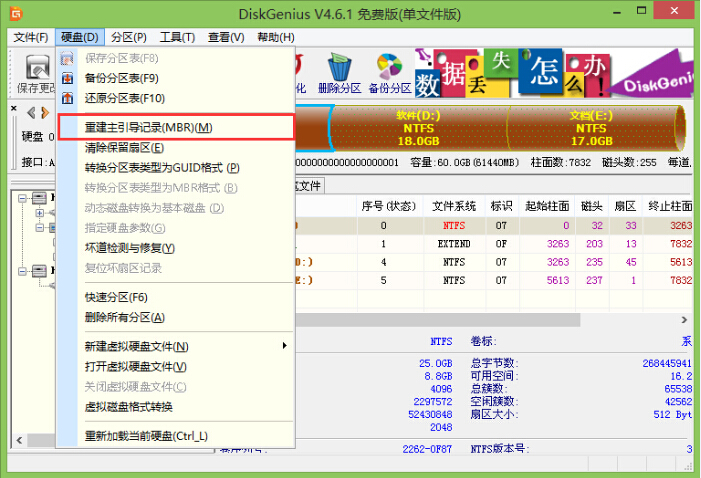701x478 pixels.
Task: Open the 工具(T) menu
Action: point(176,37)
